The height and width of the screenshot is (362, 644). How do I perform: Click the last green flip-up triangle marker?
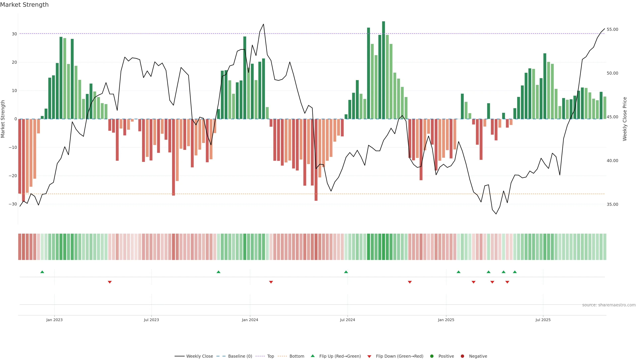tap(515, 272)
